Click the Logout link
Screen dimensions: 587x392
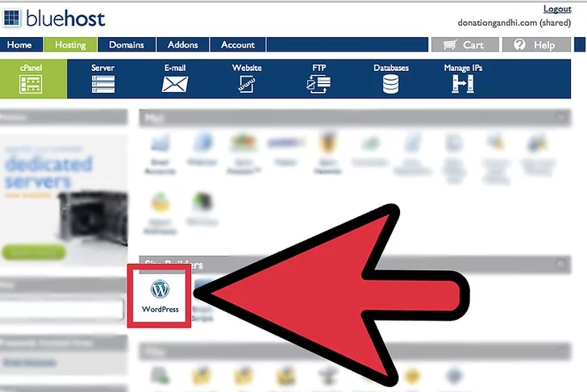556,9
